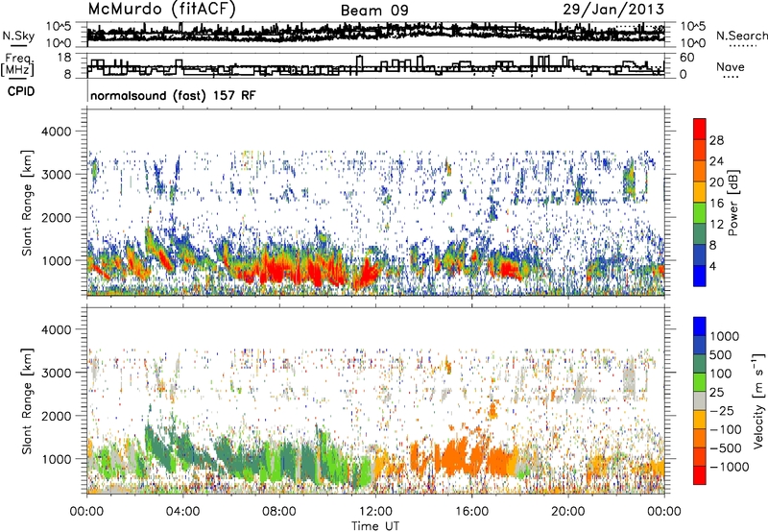Select the "20:00" time tick label
Image resolution: width=768 pixels, height=532 pixels.
(x=567, y=512)
